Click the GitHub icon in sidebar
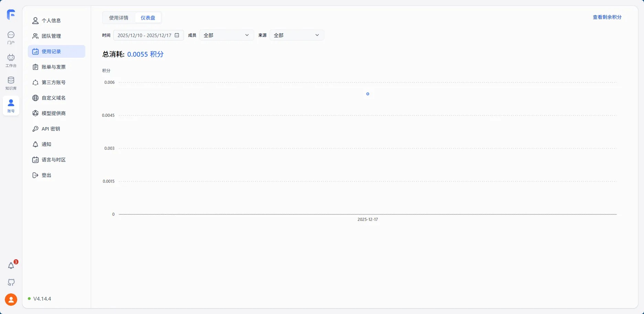The image size is (644, 314). [11, 282]
